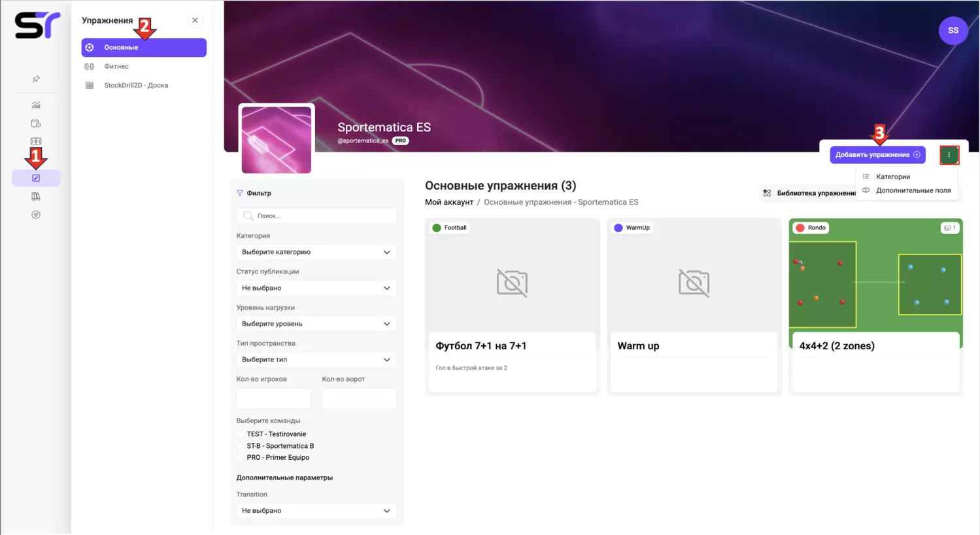The image size is (980, 535).
Task: Click the Мой аккаунт breadcrumb link
Action: [449, 202]
